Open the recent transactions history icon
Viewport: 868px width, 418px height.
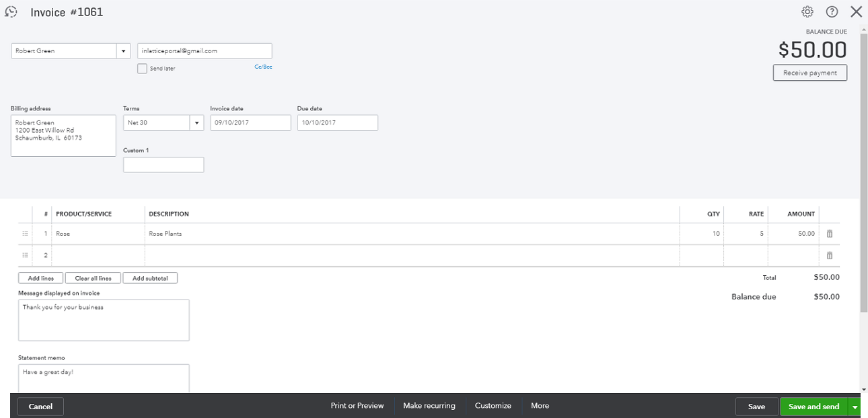[11, 12]
